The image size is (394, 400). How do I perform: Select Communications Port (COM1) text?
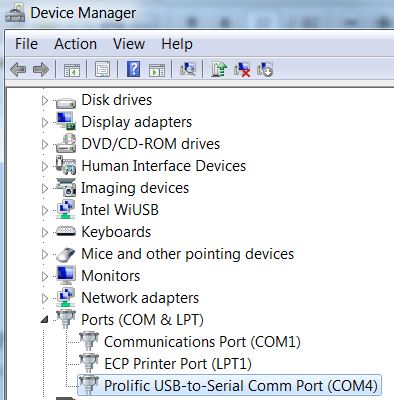pos(202,342)
